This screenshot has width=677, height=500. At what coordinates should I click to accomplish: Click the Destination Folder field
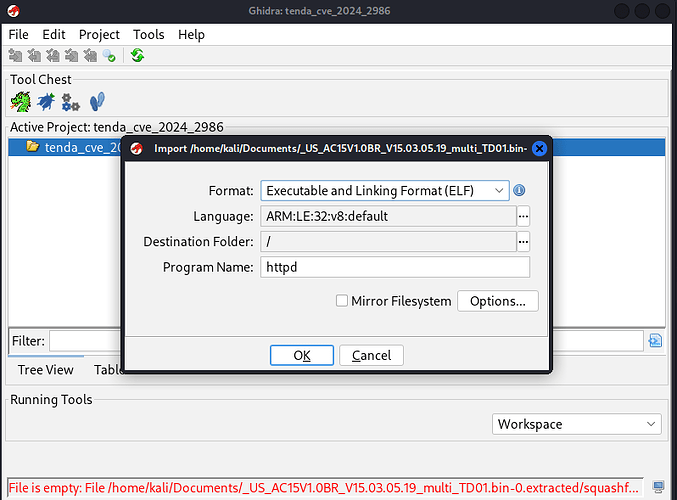(389, 241)
